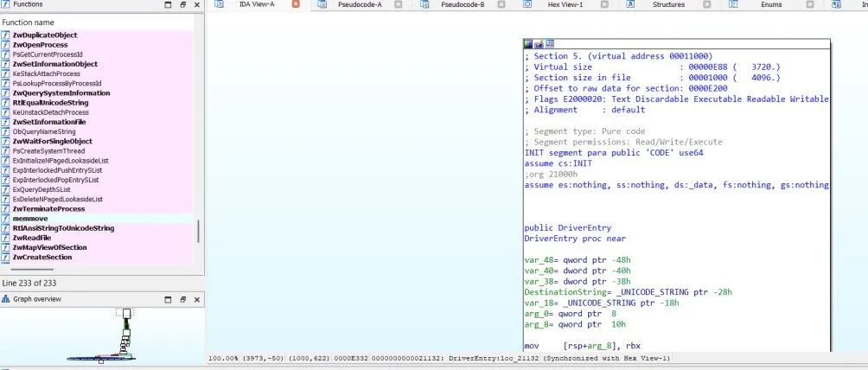
Task: Click the Structures tab icon
Action: pos(630,3)
